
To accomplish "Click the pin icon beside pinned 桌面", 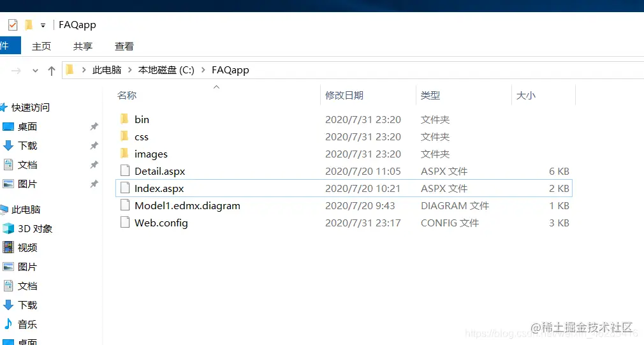I will (x=94, y=126).
